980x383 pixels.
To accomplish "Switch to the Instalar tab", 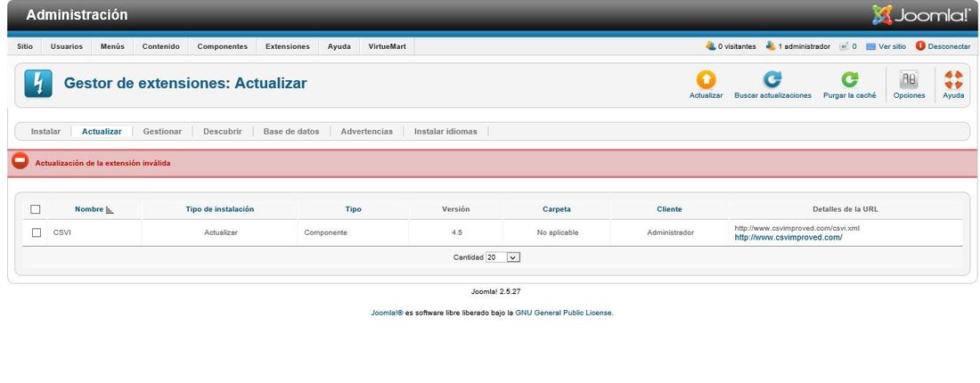I will 45,131.
